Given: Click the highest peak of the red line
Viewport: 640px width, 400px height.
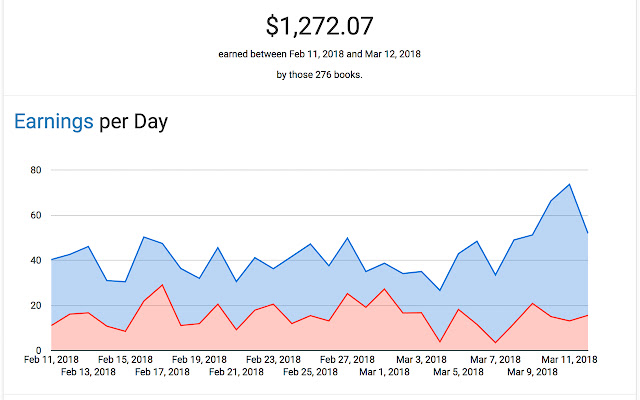Looking at the screenshot, I should click(x=162, y=285).
